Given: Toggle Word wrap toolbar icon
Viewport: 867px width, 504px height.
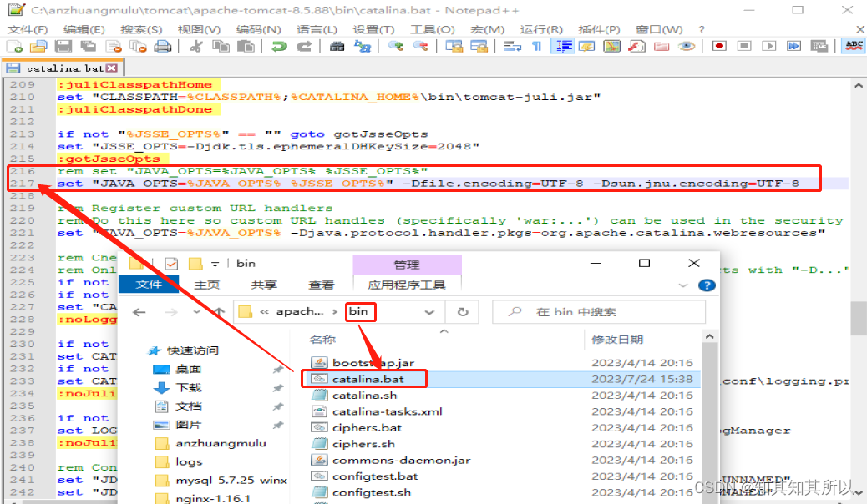Looking at the screenshot, I should [513, 47].
